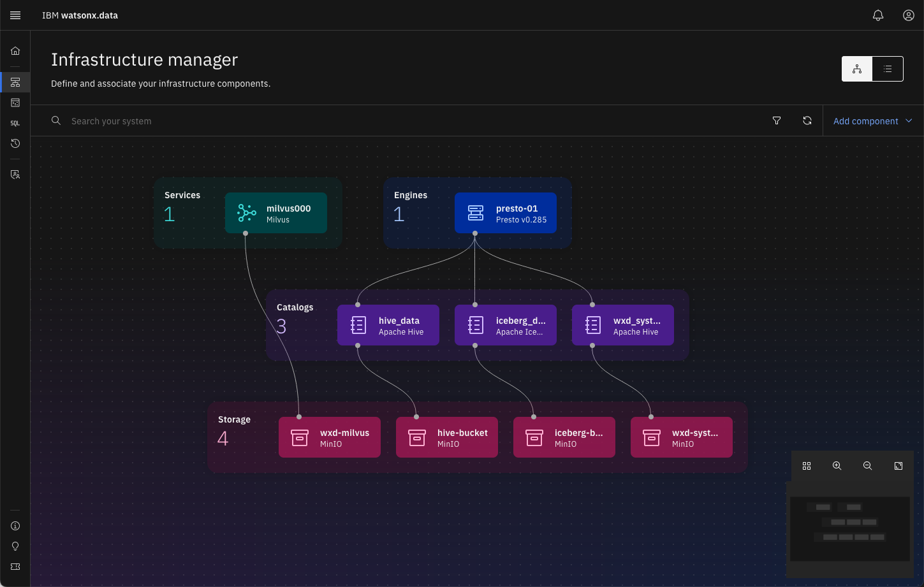
Task: Fit canvas to screen icon
Action: [x=898, y=466]
